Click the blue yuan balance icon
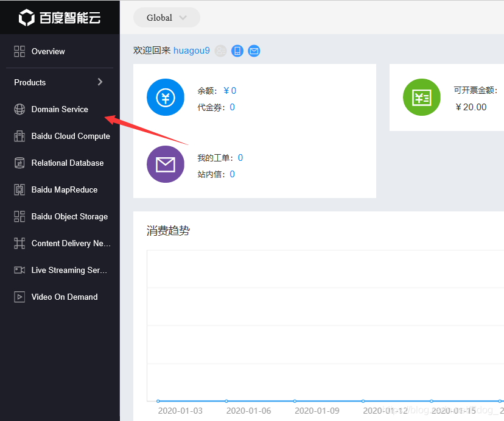 (x=166, y=97)
